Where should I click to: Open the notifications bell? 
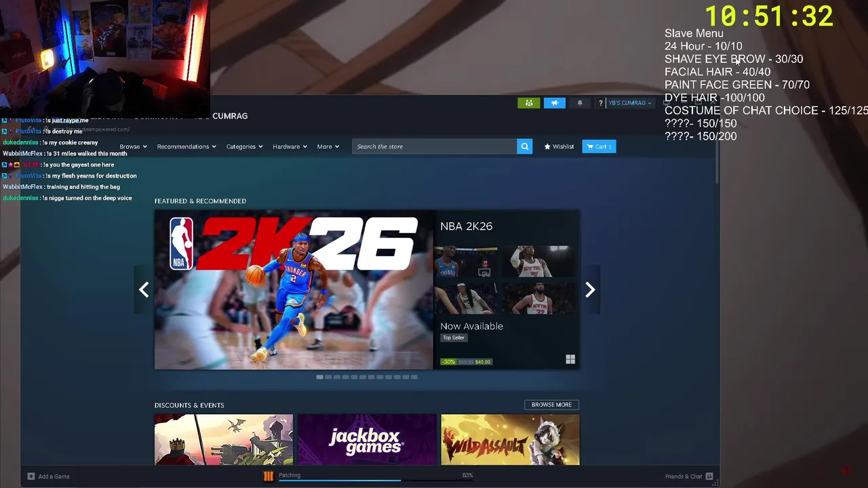click(580, 103)
